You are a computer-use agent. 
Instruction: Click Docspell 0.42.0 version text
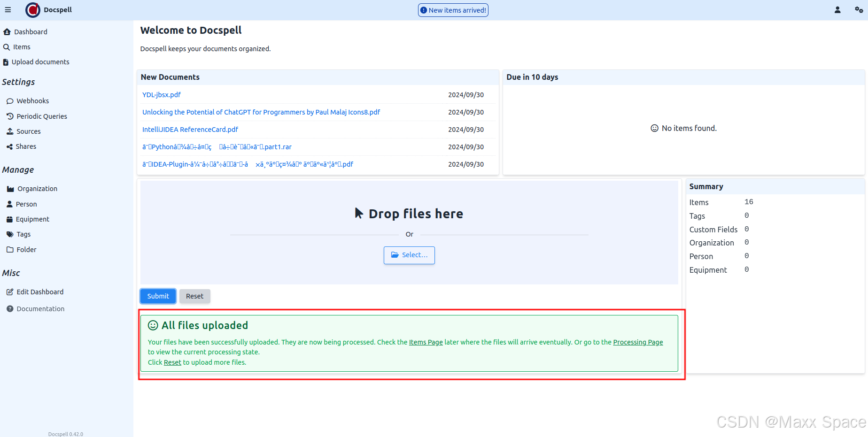tap(66, 434)
